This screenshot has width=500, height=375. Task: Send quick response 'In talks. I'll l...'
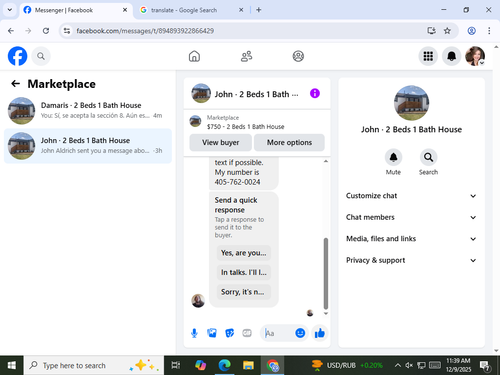(244, 272)
